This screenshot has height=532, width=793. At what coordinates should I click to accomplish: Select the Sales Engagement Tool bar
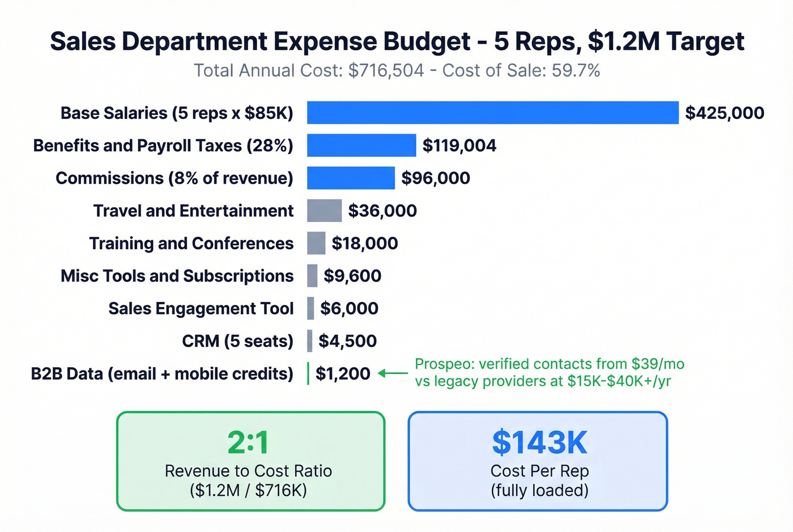311,308
